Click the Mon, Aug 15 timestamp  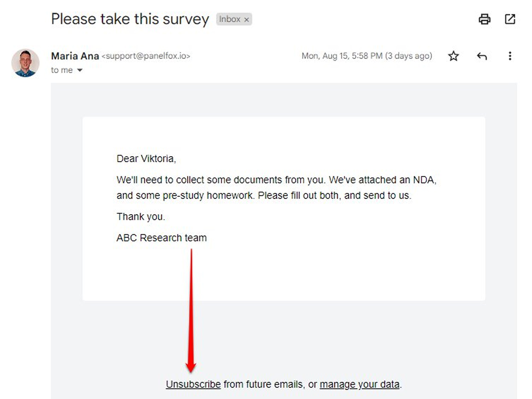(367, 56)
